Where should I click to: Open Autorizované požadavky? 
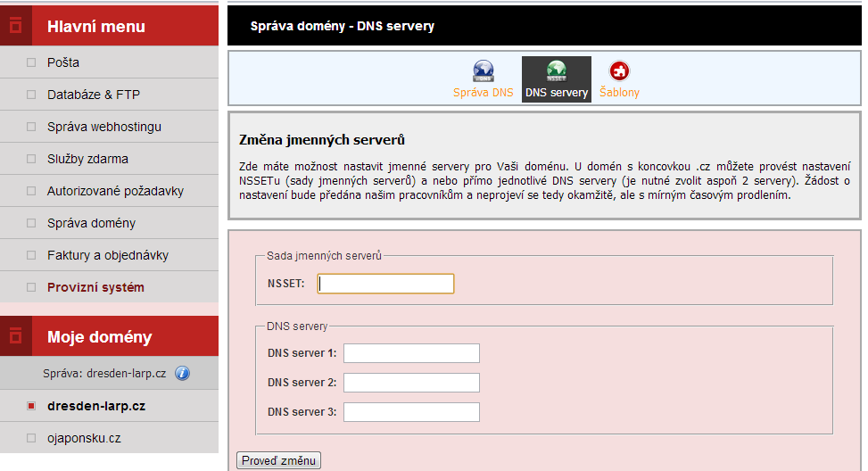coord(115,191)
